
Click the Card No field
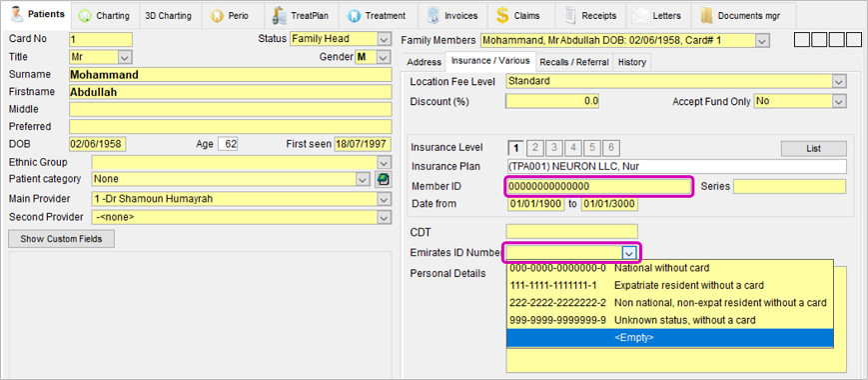pos(101,39)
